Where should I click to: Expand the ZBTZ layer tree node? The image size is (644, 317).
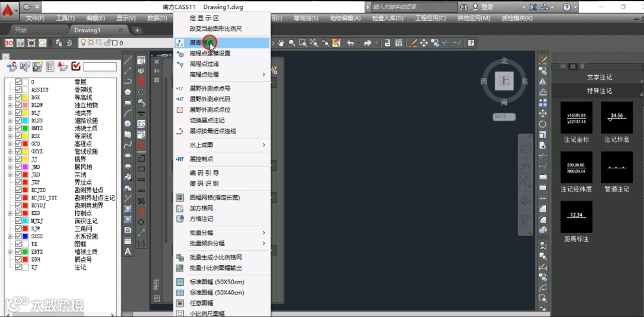(10, 251)
